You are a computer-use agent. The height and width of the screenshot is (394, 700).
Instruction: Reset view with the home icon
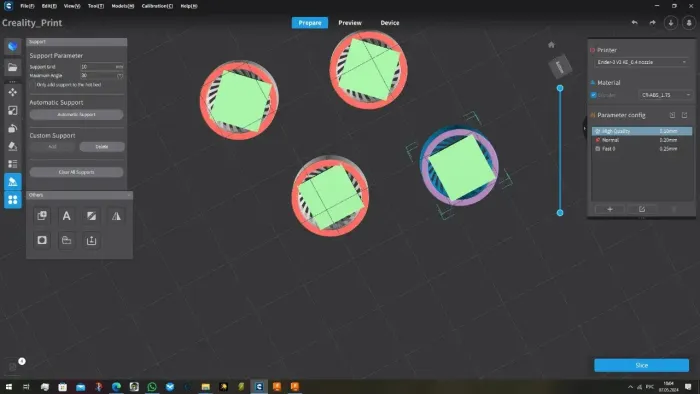pos(551,45)
